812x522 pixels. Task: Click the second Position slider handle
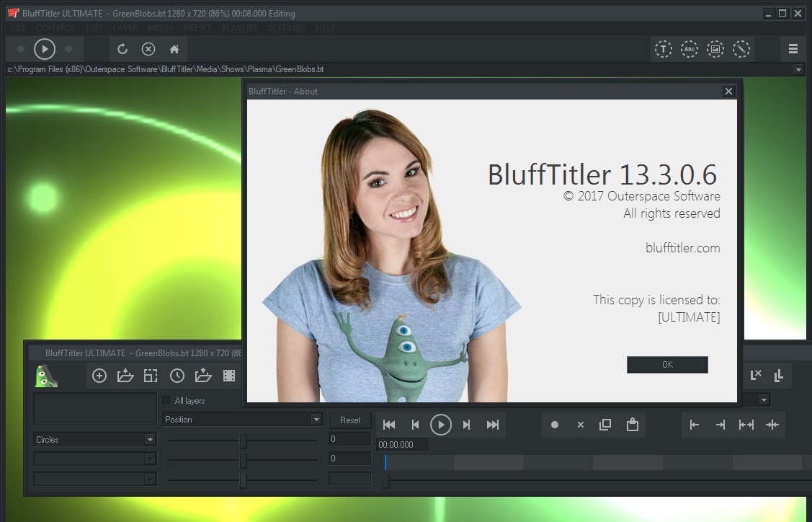(243, 461)
